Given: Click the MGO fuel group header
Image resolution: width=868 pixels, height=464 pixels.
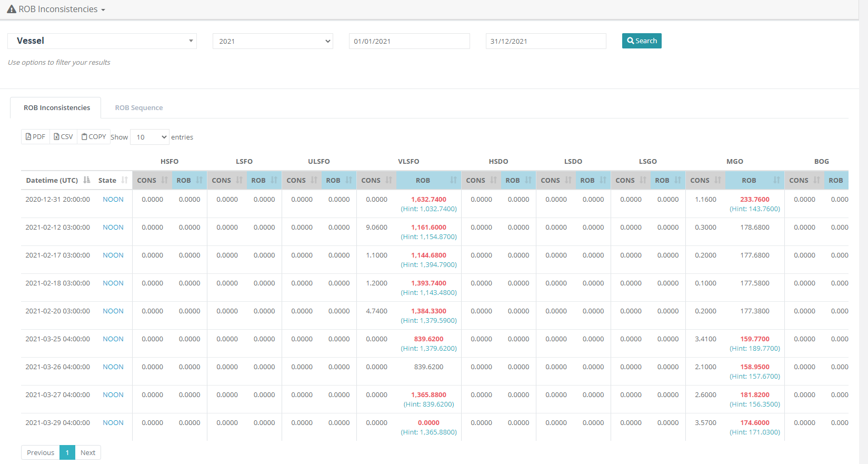Looking at the screenshot, I should click(x=735, y=162).
